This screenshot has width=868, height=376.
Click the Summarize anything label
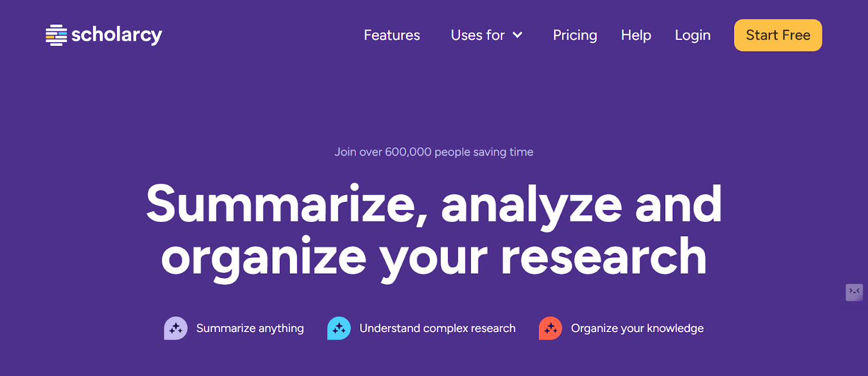point(250,328)
